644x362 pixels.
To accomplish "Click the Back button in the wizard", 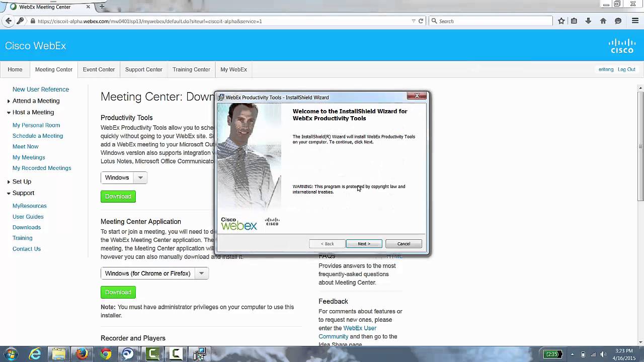I will click(327, 244).
